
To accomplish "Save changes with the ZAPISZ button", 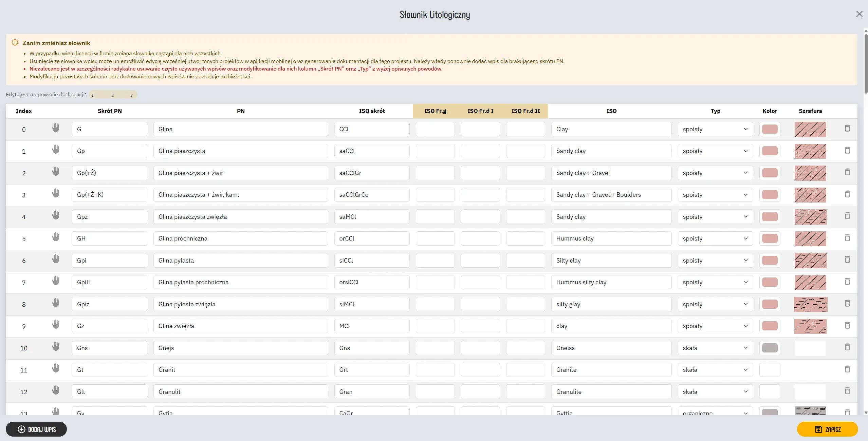I will tap(827, 429).
